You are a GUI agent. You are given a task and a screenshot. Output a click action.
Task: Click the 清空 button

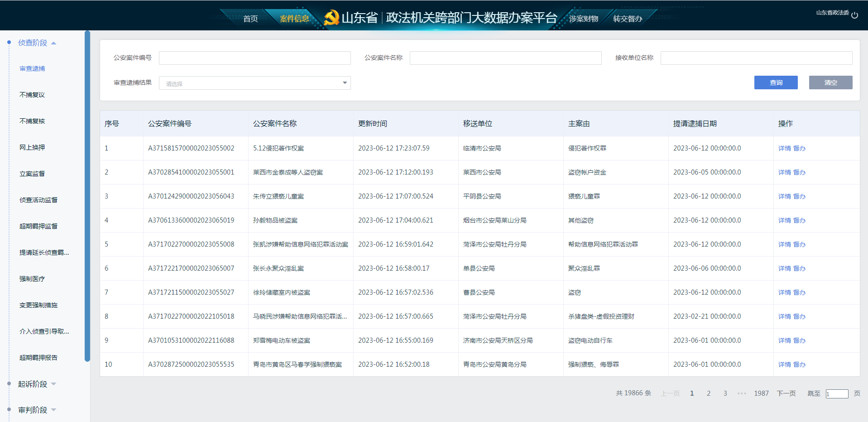click(x=830, y=82)
